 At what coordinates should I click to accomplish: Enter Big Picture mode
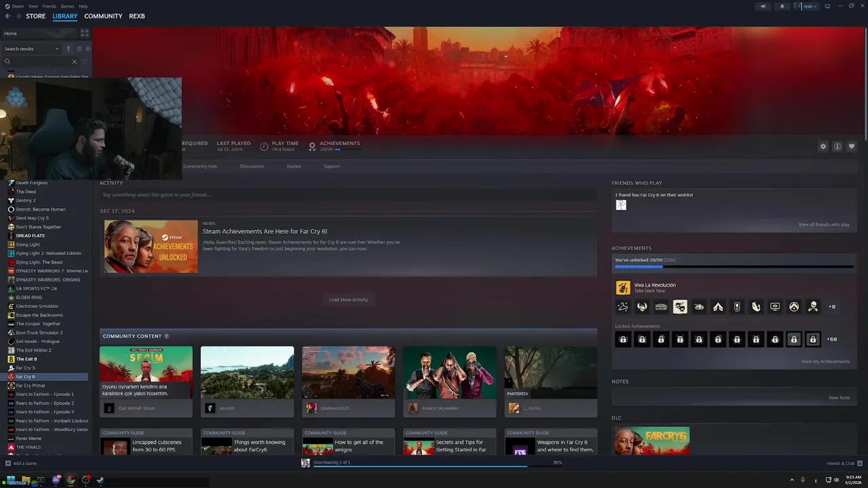click(x=827, y=6)
